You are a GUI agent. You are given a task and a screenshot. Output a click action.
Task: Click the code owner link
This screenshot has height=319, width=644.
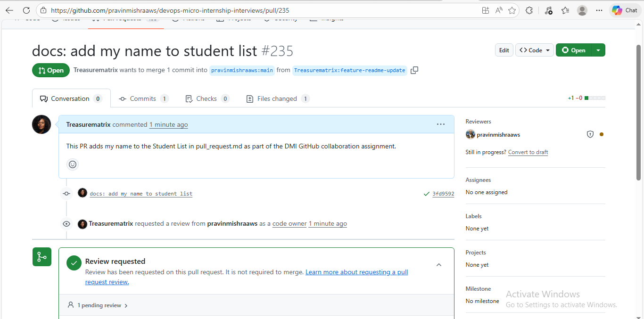pyautogui.click(x=289, y=223)
